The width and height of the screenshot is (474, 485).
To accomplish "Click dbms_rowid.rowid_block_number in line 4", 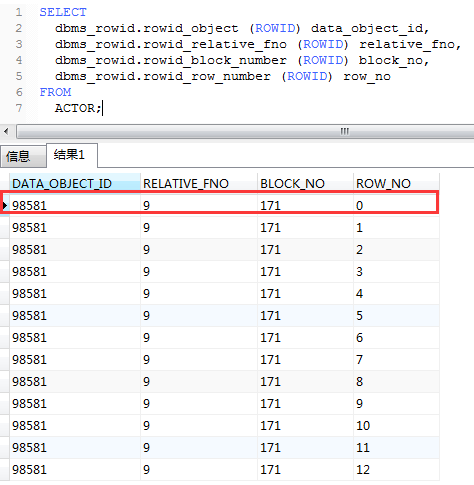I will [x=171, y=61].
